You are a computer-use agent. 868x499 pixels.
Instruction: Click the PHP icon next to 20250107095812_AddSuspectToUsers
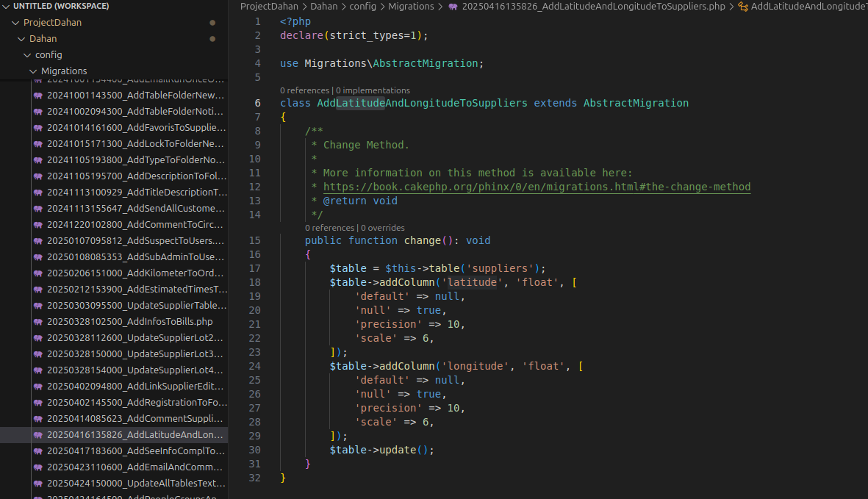(37, 241)
